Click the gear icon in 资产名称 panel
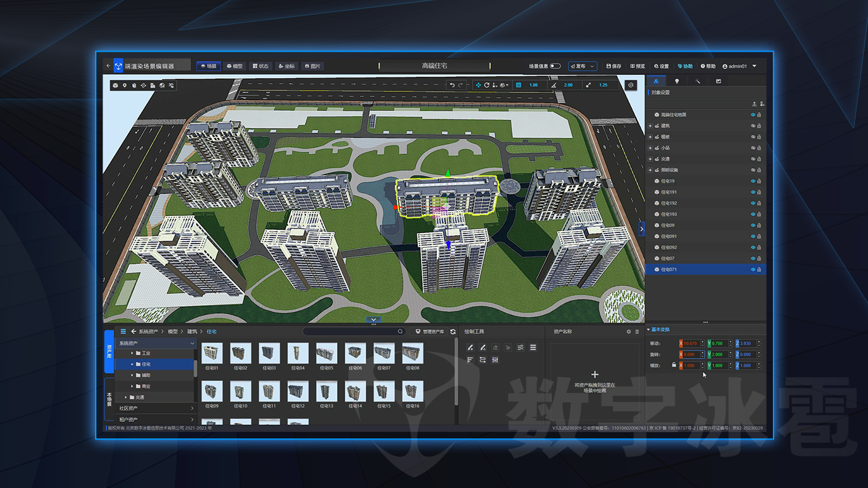The image size is (868, 488). (x=628, y=332)
